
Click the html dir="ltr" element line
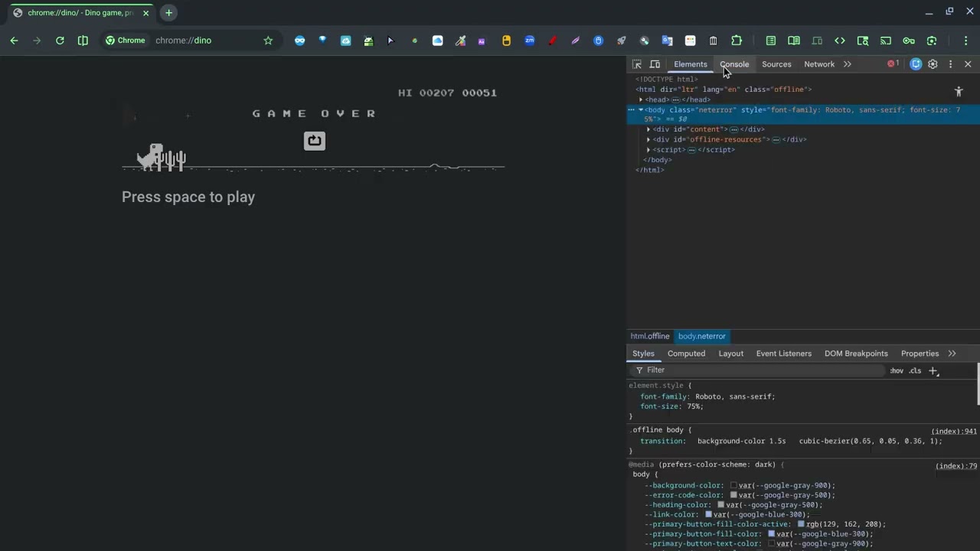coord(724,90)
